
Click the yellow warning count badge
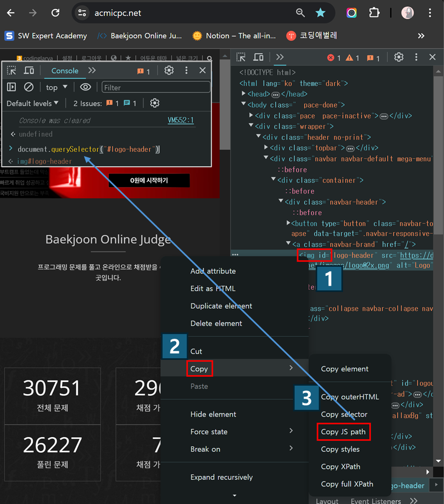[x=352, y=58]
